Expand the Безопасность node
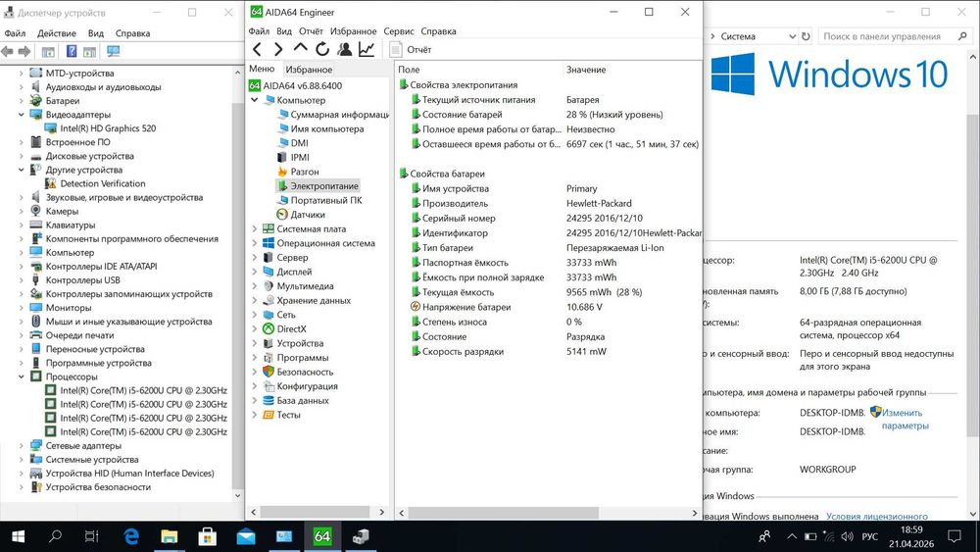Viewport: 980px width, 552px height. coord(255,373)
